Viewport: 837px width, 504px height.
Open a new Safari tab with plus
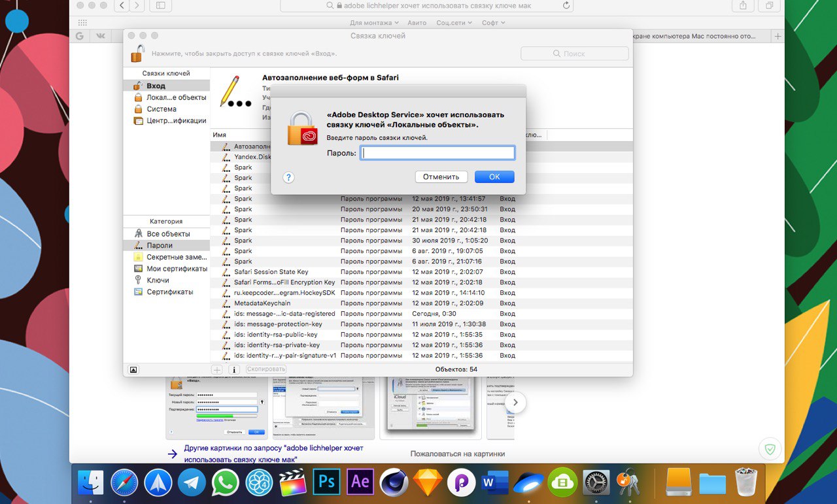click(778, 37)
